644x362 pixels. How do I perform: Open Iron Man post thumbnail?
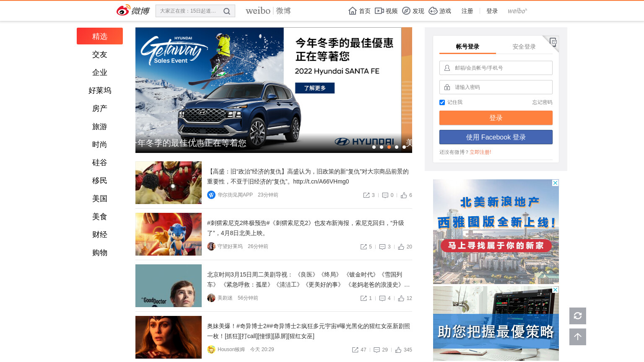click(x=169, y=183)
